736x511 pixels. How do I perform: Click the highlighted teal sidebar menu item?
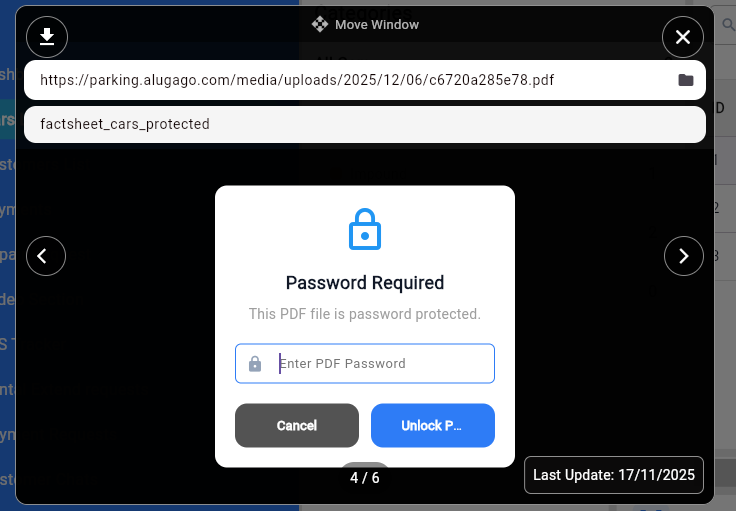click(7, 120)
